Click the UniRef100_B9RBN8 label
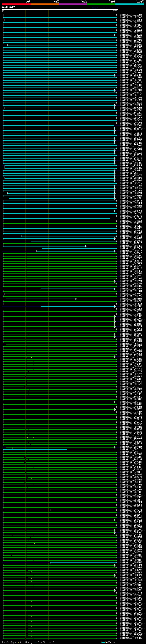Viewport: 146px width, 644px height. 131,562
